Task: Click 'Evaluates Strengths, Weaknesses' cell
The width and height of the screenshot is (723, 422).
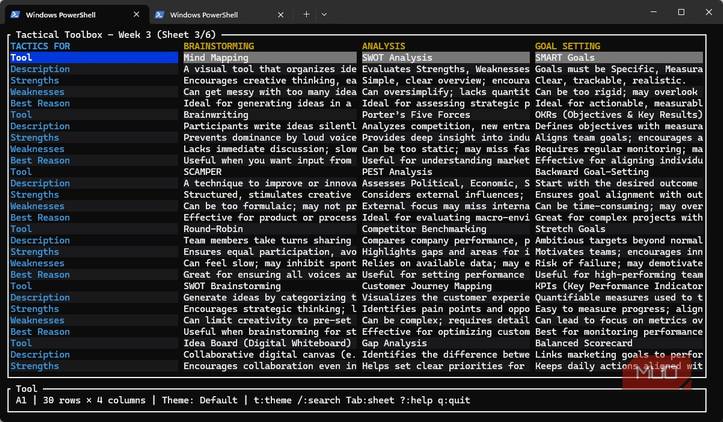Action: tap(445, 69)
